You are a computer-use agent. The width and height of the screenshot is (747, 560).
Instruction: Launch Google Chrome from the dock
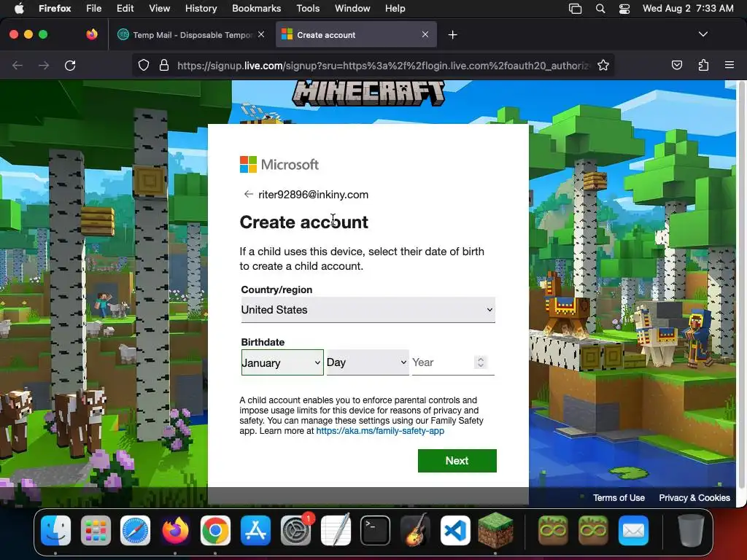(215, 530)
